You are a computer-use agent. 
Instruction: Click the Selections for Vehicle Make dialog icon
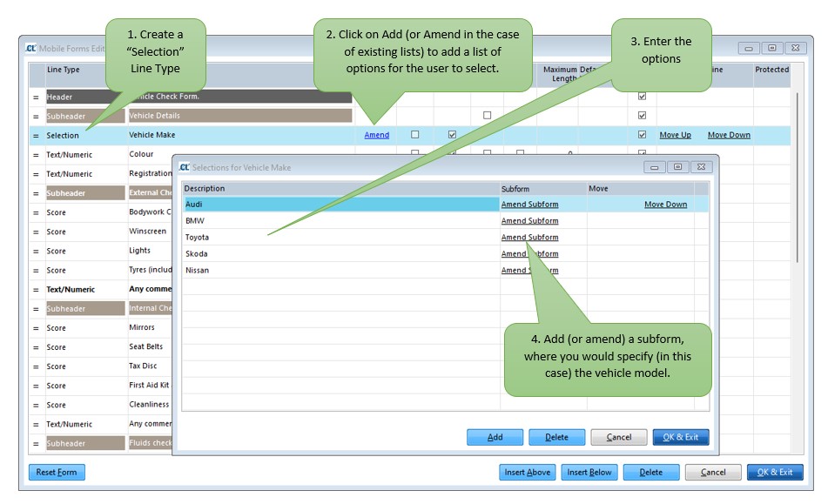(183, 167)
